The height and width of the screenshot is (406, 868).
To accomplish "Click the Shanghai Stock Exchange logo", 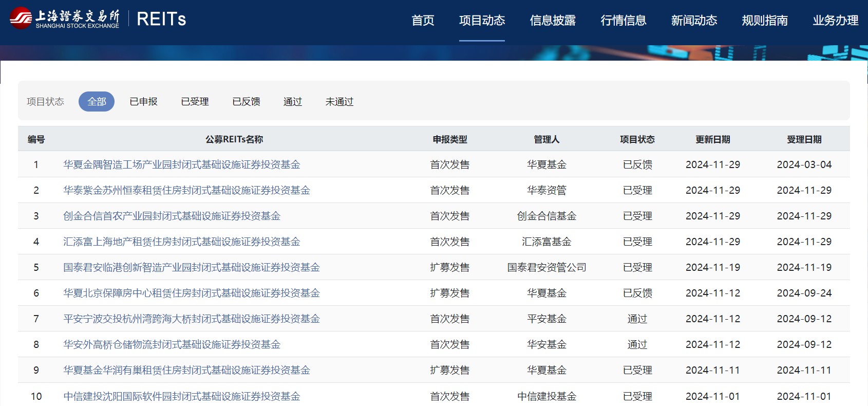I will point(65,19).
